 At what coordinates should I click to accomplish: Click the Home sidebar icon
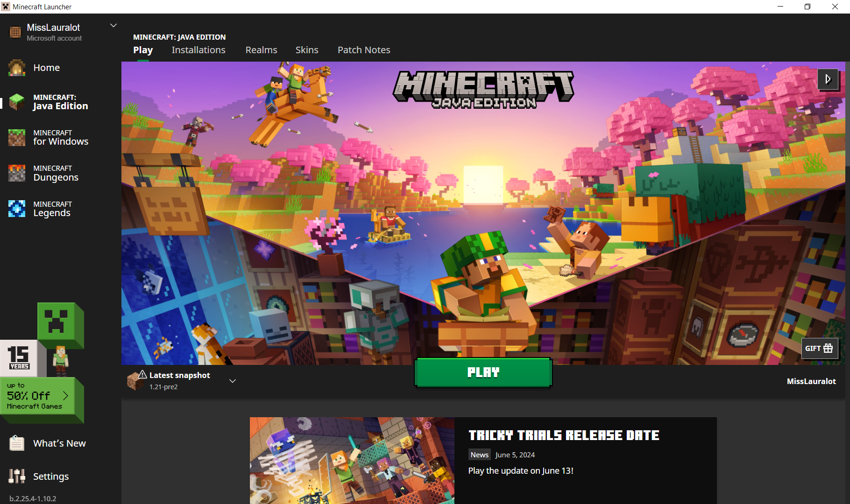click(x=17, y=68)
